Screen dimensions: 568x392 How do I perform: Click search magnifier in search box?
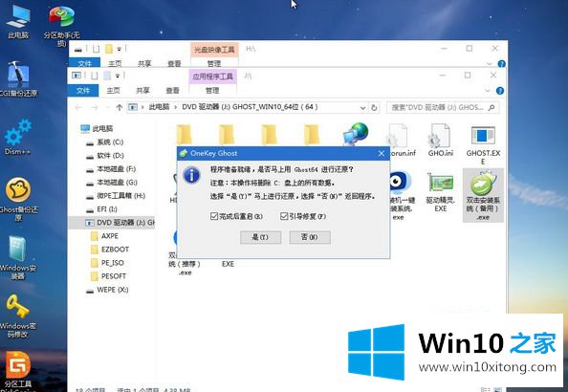point(492,108)
